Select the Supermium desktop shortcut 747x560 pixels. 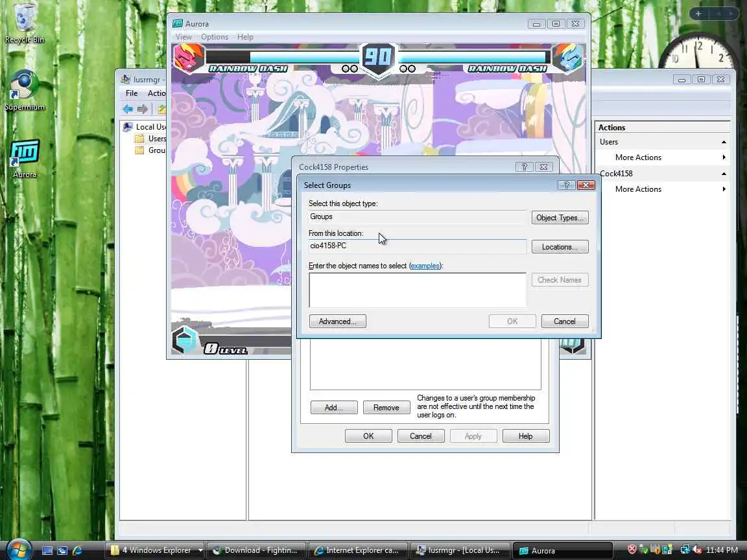24,91
